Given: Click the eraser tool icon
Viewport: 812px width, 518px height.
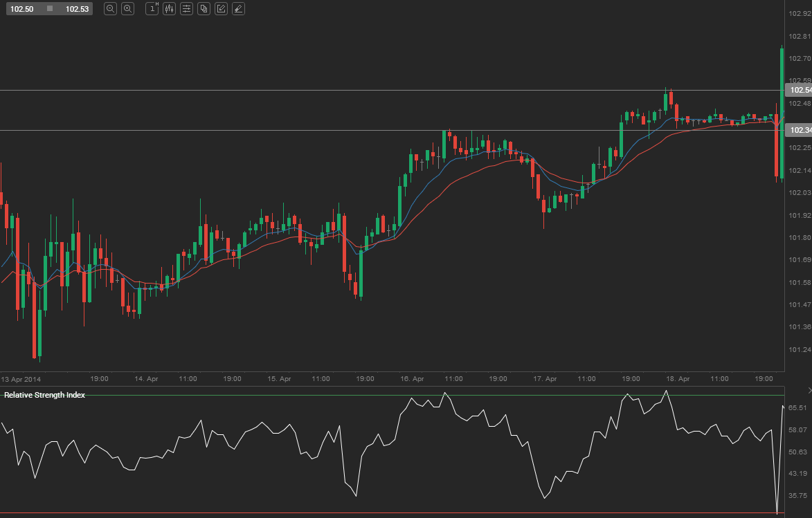Looking at the screenshot, I should [238, 9].
